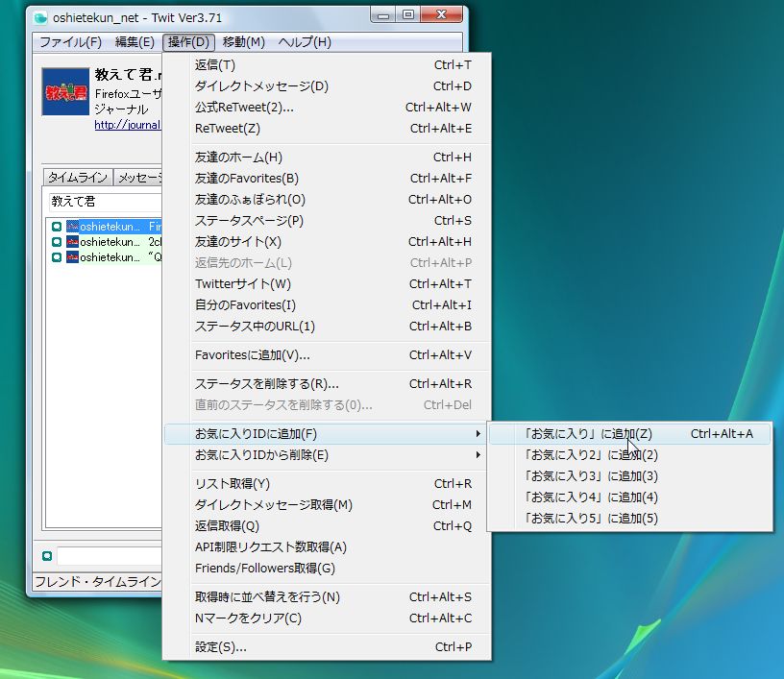The height and width of the screenshot is (679, 784).
Task: Open 自分のFavorites(I)
Action: pyautogui.click(x=328, y=304)
